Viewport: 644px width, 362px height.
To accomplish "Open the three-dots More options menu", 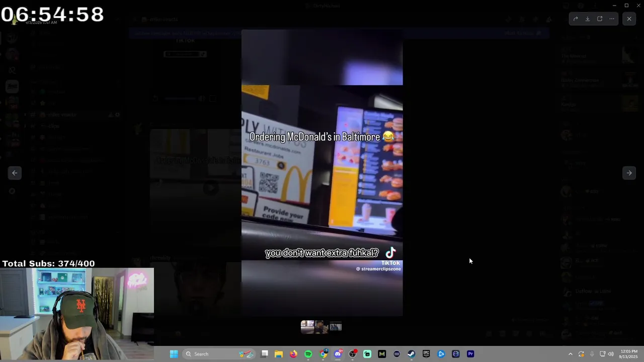I will tap(612, 19).
